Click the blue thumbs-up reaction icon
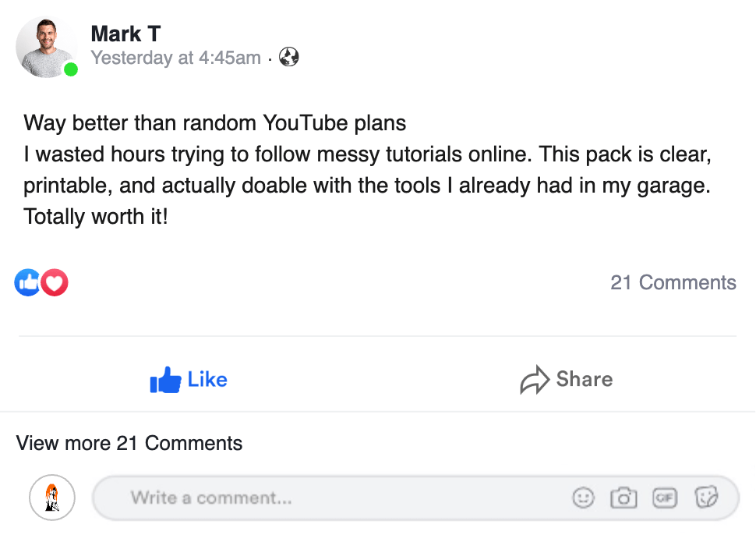Viewport: 756px width, 535px height. pos(27,282)
